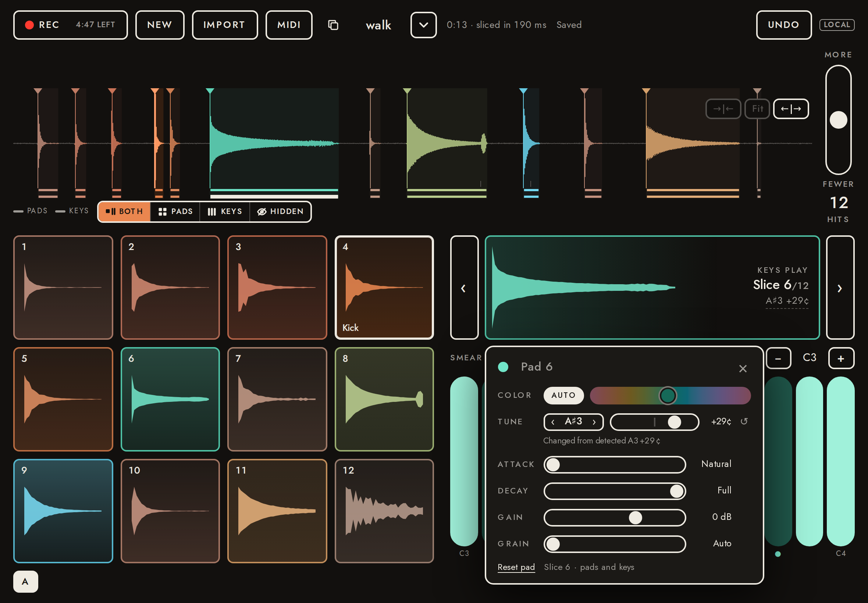Go to next slice with right chevron
This screenshot has height=603, width=868.
pos(840,288)
